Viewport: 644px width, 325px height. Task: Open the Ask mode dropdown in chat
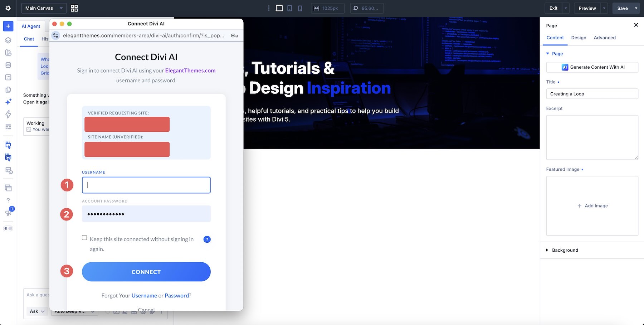[x=37, y=311]
